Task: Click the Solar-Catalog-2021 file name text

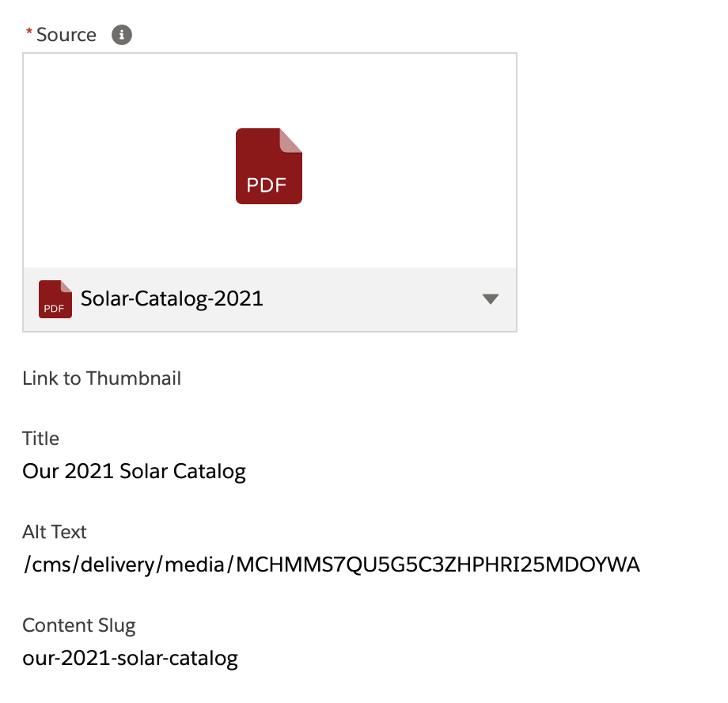Action: point(172,299)
